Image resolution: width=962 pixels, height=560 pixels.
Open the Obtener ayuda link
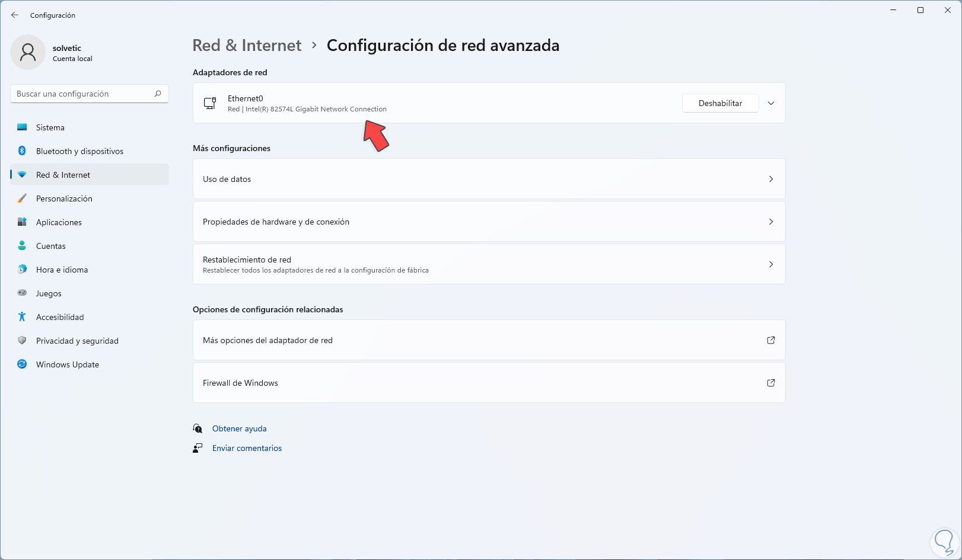point(240,428)
